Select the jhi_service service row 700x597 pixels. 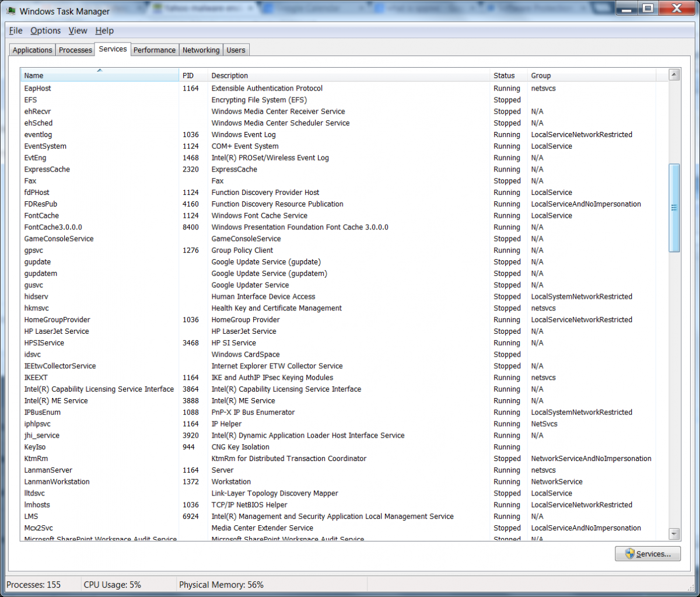click(x=344, y=435)
